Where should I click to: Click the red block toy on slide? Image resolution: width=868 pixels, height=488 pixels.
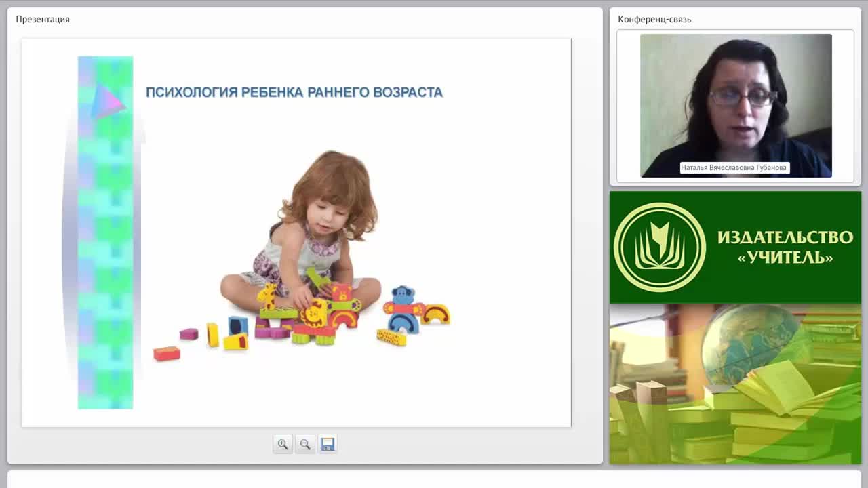point(167,353)
